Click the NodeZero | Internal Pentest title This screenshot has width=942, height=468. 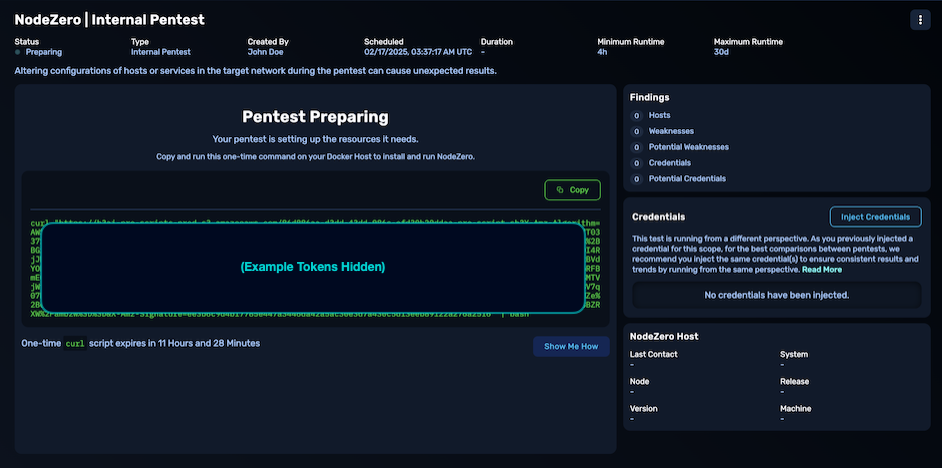109,20
